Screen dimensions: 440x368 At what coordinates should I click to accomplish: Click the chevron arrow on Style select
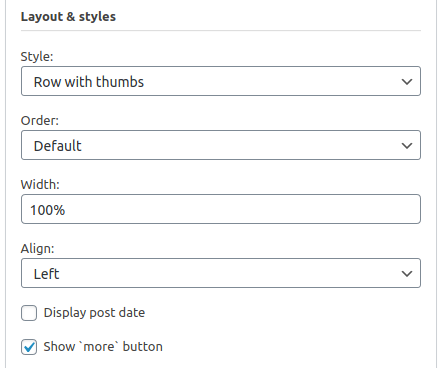[x=407, y=82]
